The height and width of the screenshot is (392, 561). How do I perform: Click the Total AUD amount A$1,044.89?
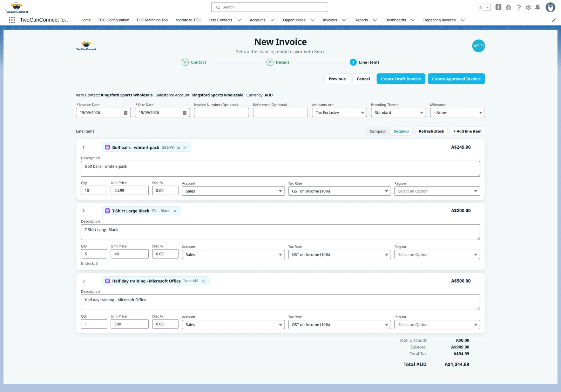pos(457,365)
